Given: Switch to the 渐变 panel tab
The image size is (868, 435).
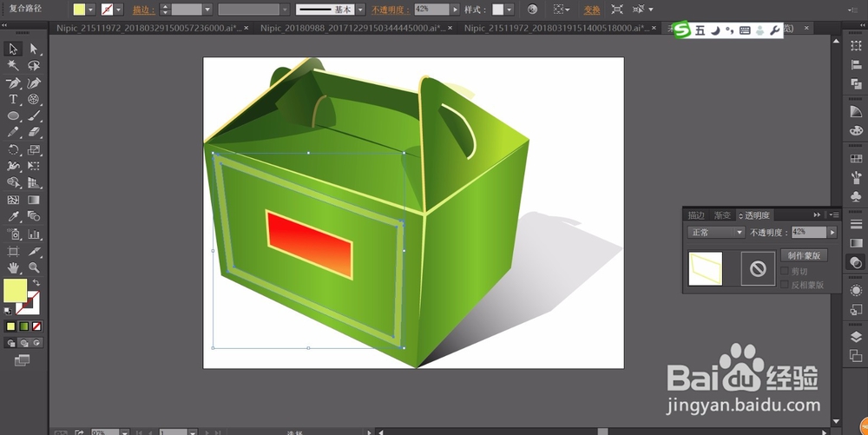Looking at the screenshot, I should point(722,215).
